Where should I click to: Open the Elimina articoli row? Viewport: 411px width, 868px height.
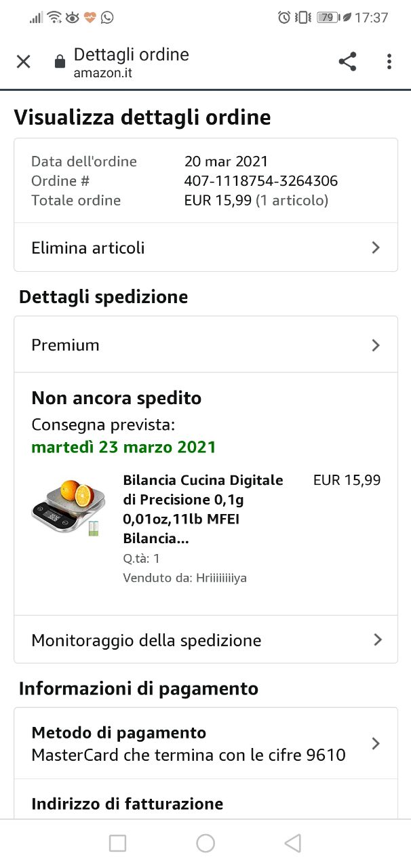click(88, 248)
